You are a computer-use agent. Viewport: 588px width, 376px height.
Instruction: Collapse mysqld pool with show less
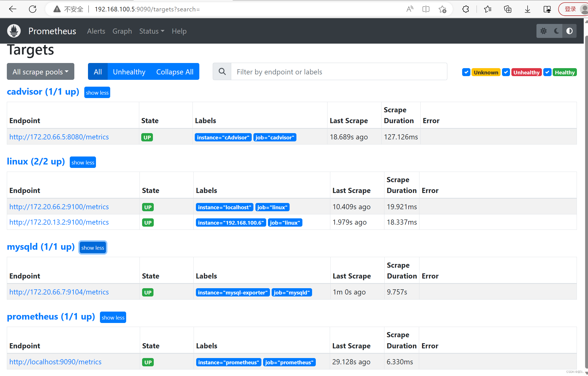[x=93, y=247]
